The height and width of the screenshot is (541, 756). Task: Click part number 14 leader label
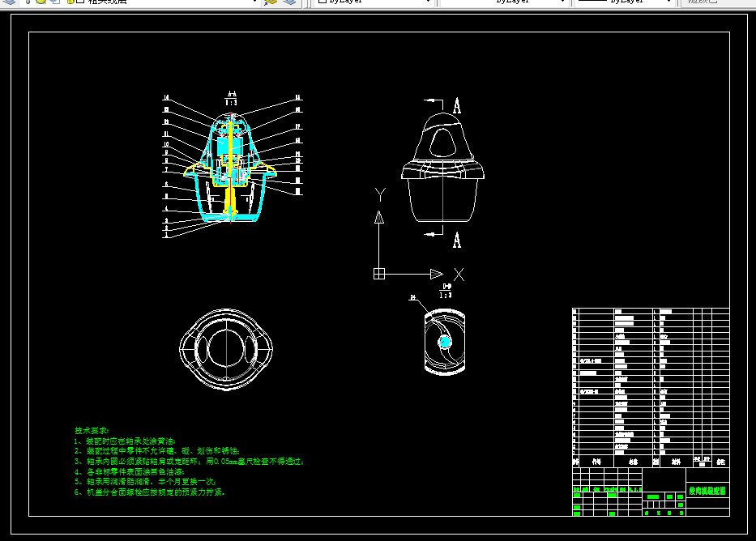(x=166, y=98)
